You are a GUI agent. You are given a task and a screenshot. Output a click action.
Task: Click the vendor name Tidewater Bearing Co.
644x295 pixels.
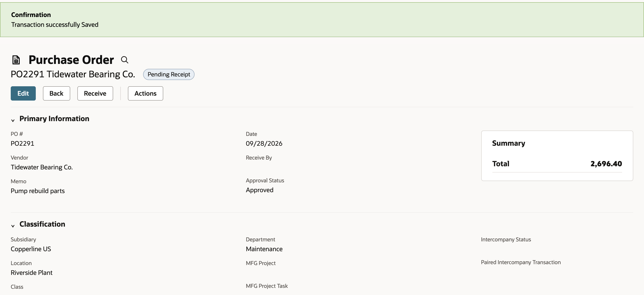pos(42,167)
